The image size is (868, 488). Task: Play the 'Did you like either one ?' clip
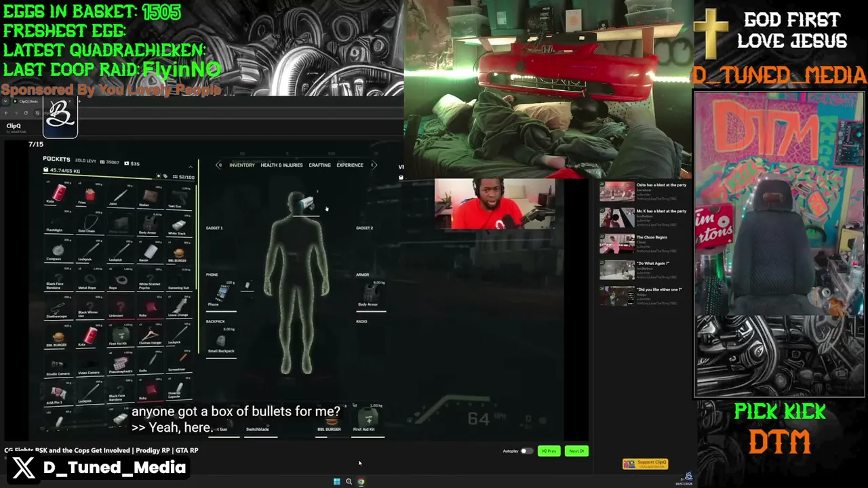pos(644,296)
